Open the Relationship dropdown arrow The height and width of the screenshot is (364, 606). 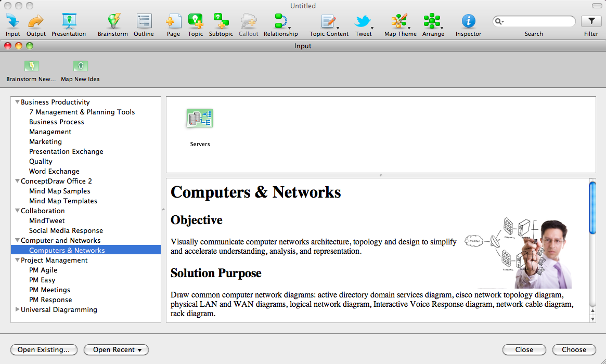point(289,28)
